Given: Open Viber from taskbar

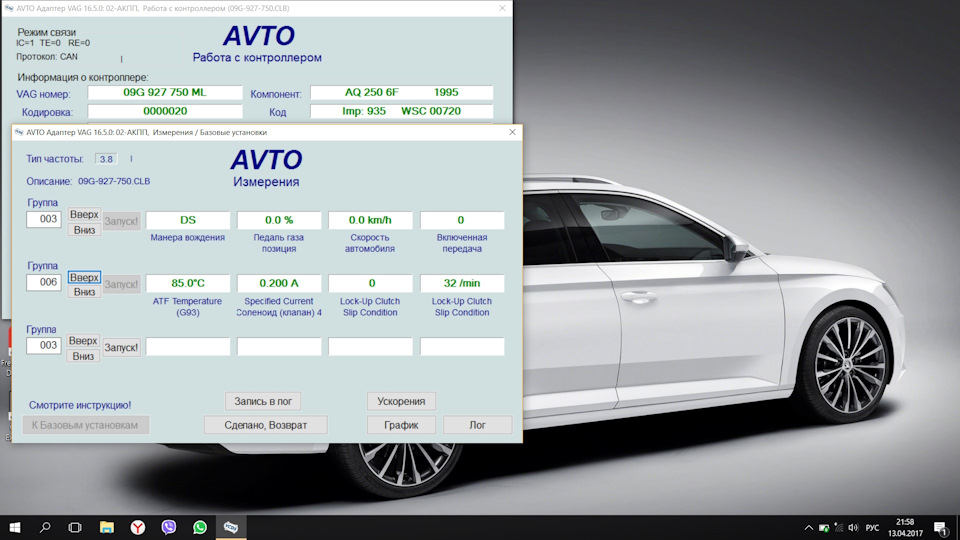Looking at the screenshot, I should click(x=168, y=527).
